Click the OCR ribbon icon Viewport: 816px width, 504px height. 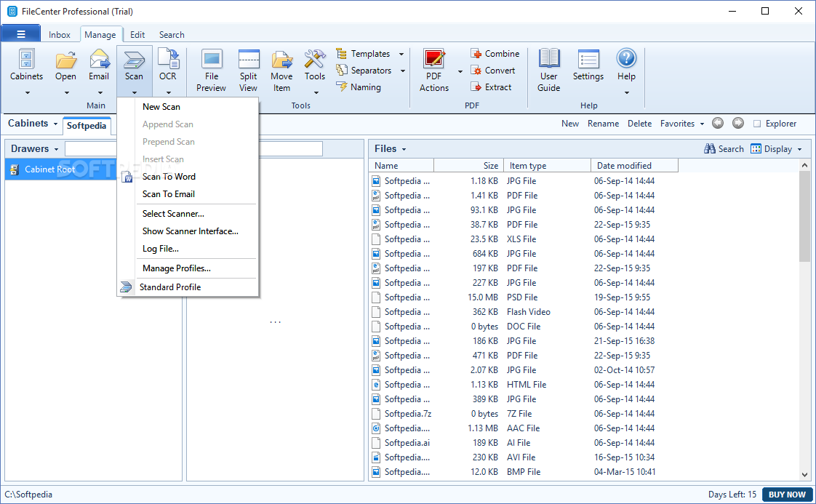[x=167, y=59]
